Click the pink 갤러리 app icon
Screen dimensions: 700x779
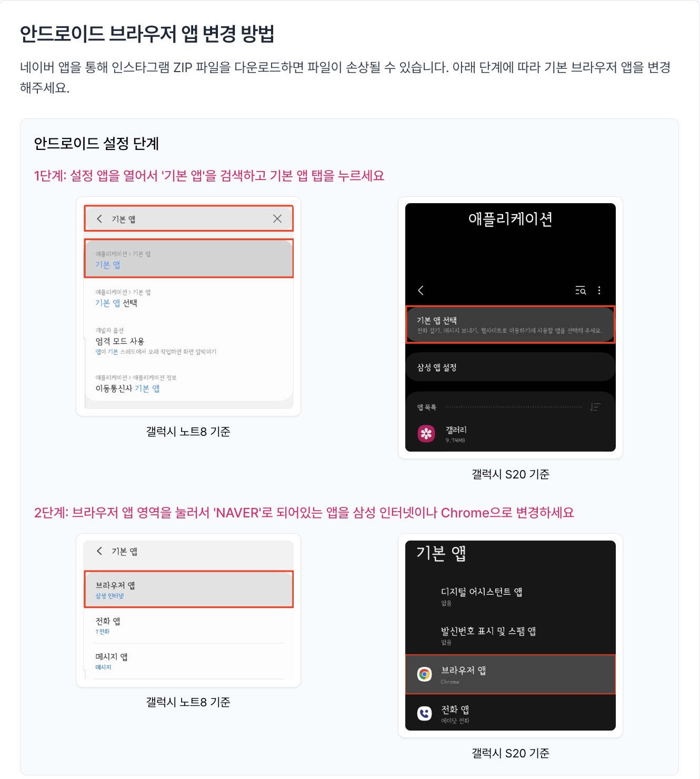pos(426,434)
